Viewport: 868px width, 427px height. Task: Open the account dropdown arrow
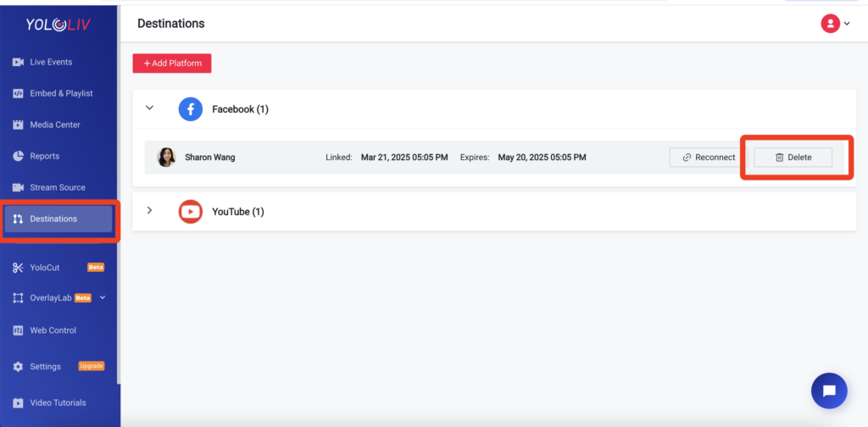pyautogui.click(x=847, y=24)
